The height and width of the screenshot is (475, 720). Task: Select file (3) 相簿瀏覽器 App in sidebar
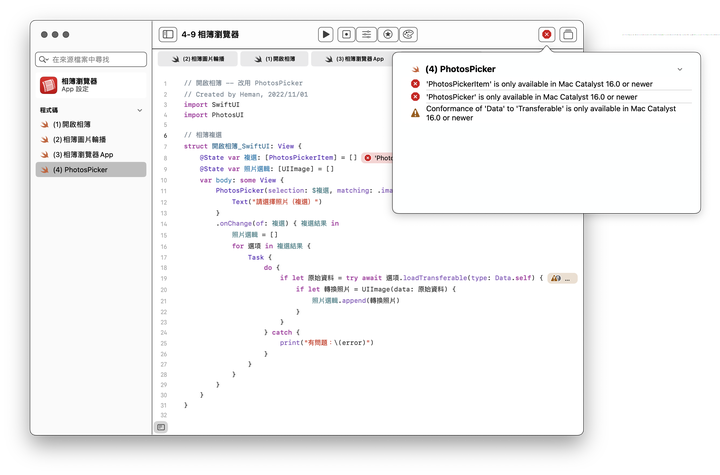91,155
